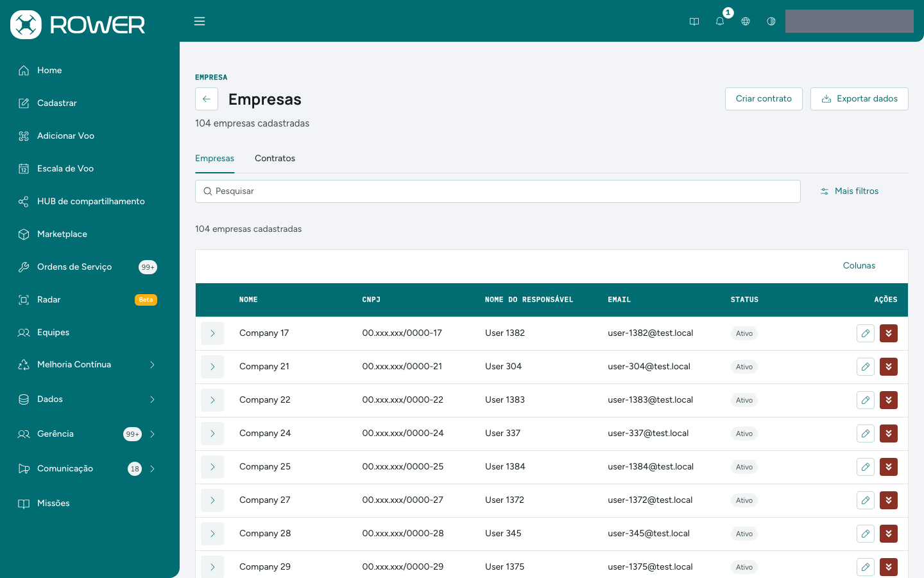The image size is (924, 578).
Task: Go back with the arrow beside Empresas
Action: tap(207, 99)
